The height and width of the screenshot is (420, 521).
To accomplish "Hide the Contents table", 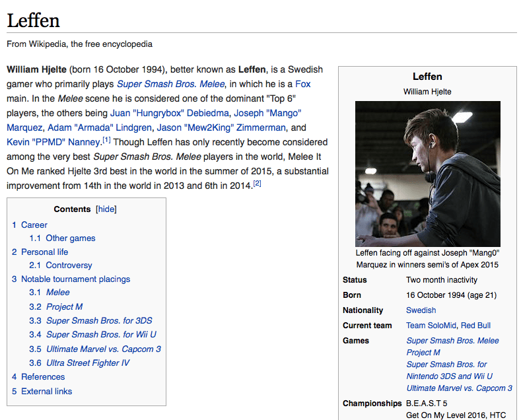I will pos(106,209).
